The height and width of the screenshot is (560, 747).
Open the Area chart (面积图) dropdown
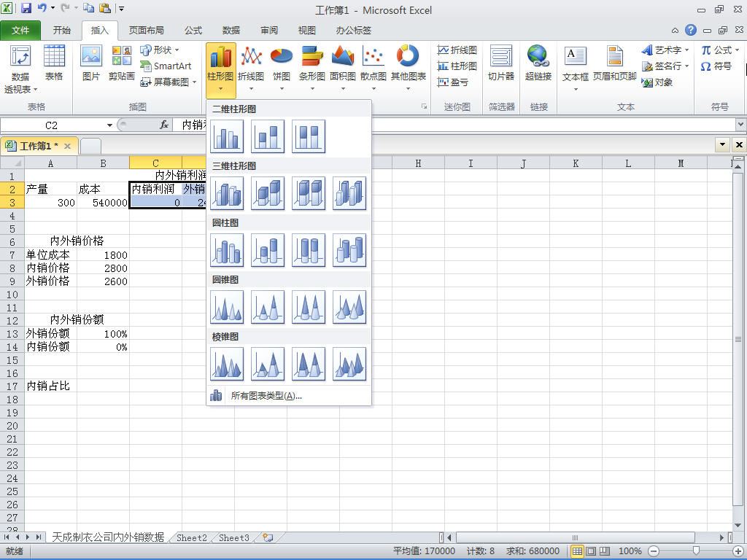(x=343, y=68)
